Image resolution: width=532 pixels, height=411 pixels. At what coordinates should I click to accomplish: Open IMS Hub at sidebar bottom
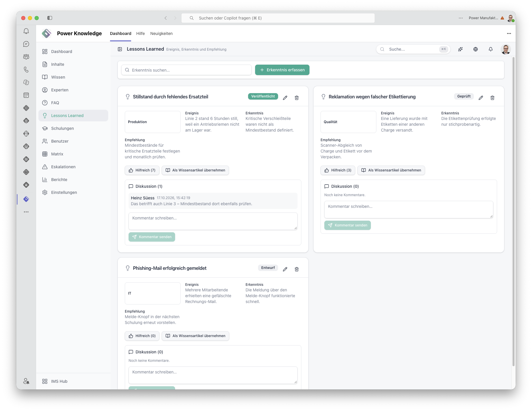pos(73,381)
